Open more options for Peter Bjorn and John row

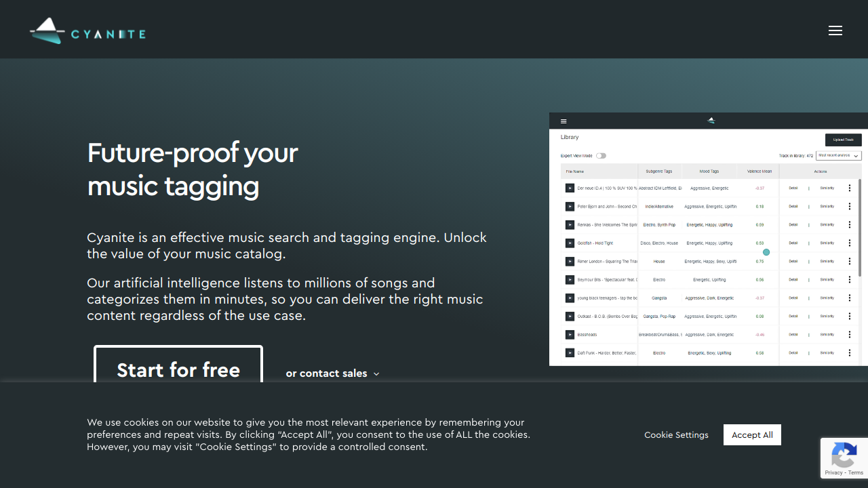pyautogui.click(x=850, y=206)
